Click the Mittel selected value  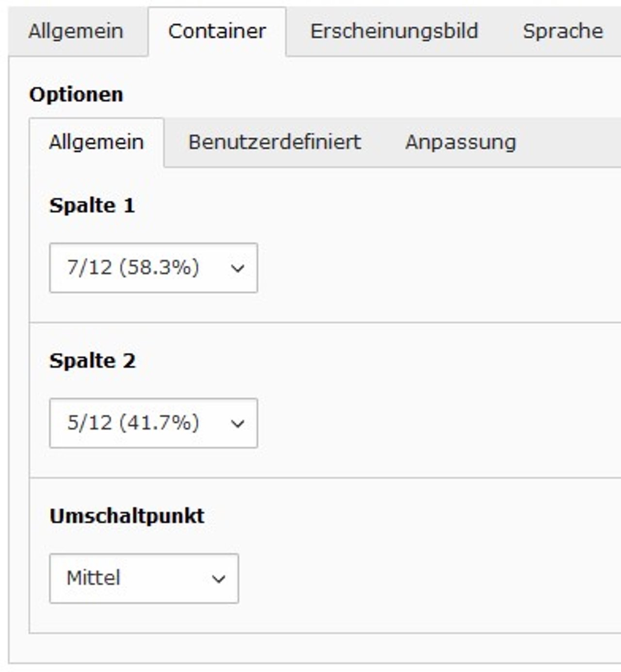(93, 578)
